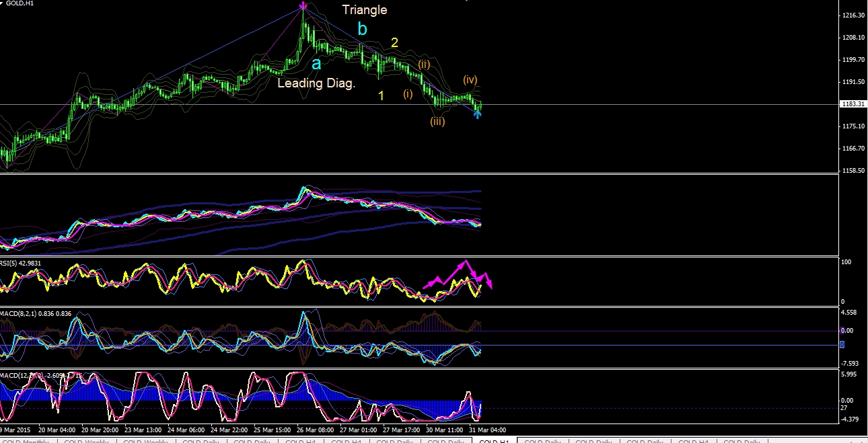This screenshot has height=443, width=868.
Task: Click the 1199.70 price scale value
Action: coord(853,60)
